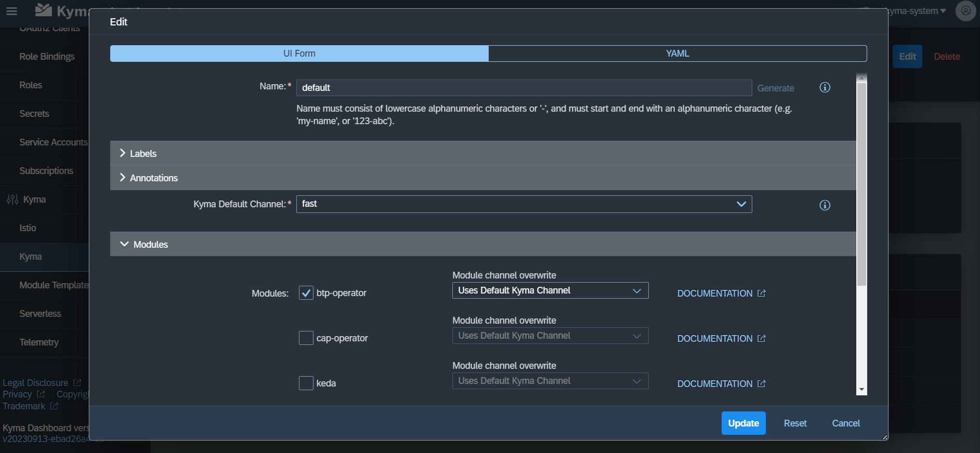Expand the Labels section

click(483, 153)
